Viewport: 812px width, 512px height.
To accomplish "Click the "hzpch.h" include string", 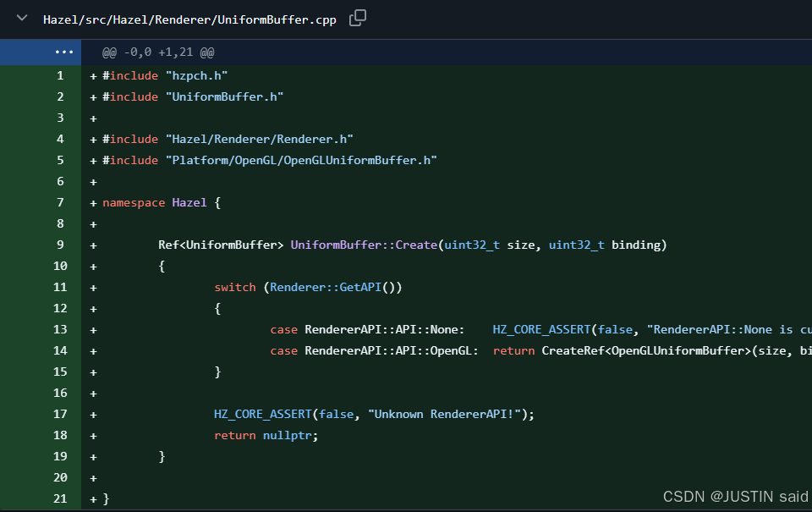I will click(196, 75).
